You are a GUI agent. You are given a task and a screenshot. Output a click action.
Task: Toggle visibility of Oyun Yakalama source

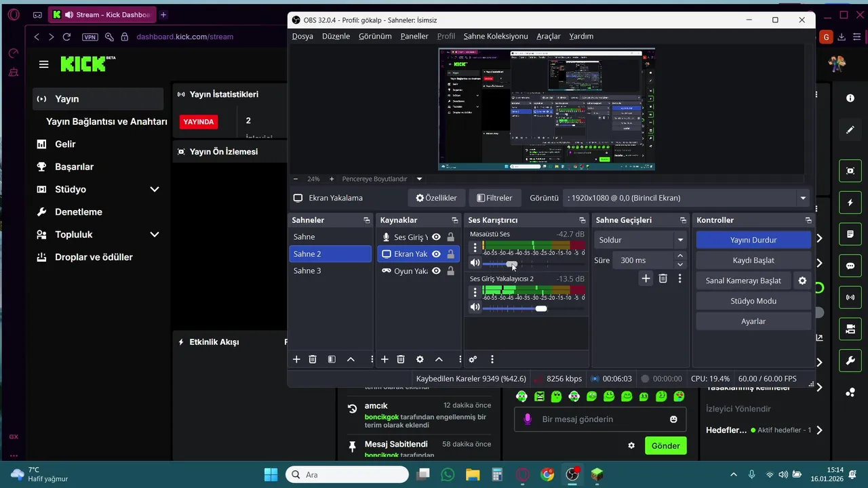(436, 271)
